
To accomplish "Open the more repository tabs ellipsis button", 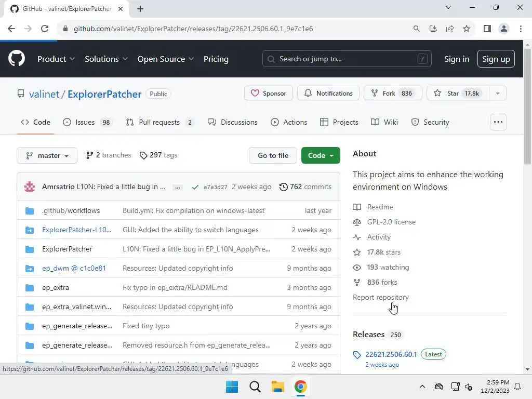I will click(498, 122).
